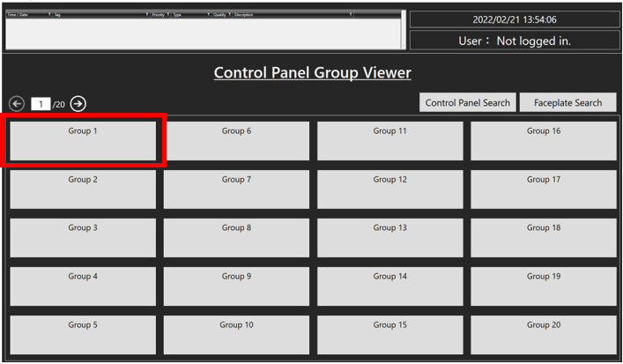Click the Group 5 tile
Screen dimensions: 623x364
83,335
